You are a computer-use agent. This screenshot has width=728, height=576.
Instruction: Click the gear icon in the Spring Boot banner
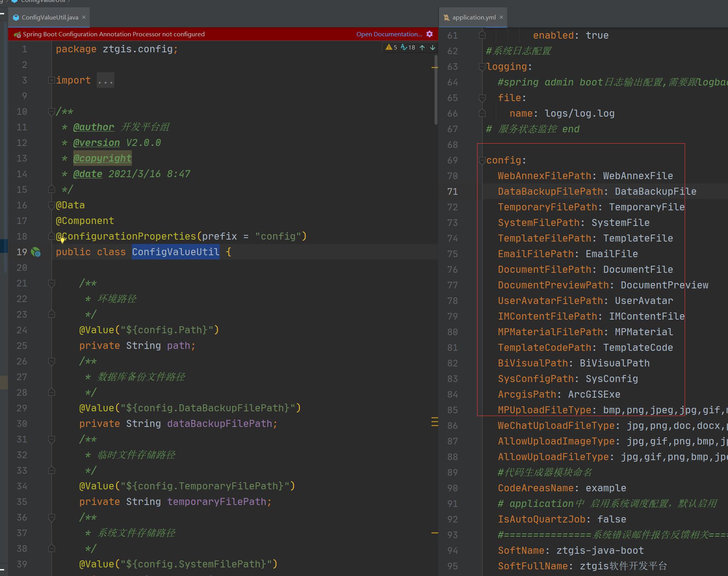click(430, 34)
